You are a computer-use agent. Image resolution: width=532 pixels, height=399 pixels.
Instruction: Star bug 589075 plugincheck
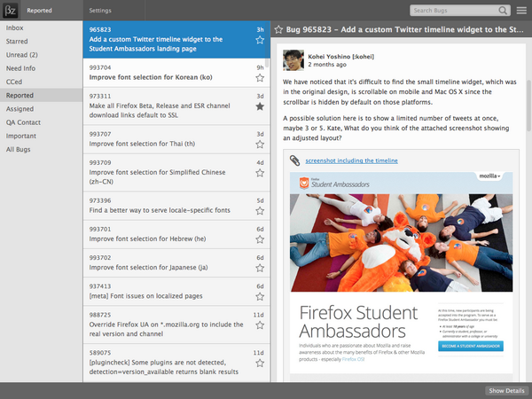point(260,363)
